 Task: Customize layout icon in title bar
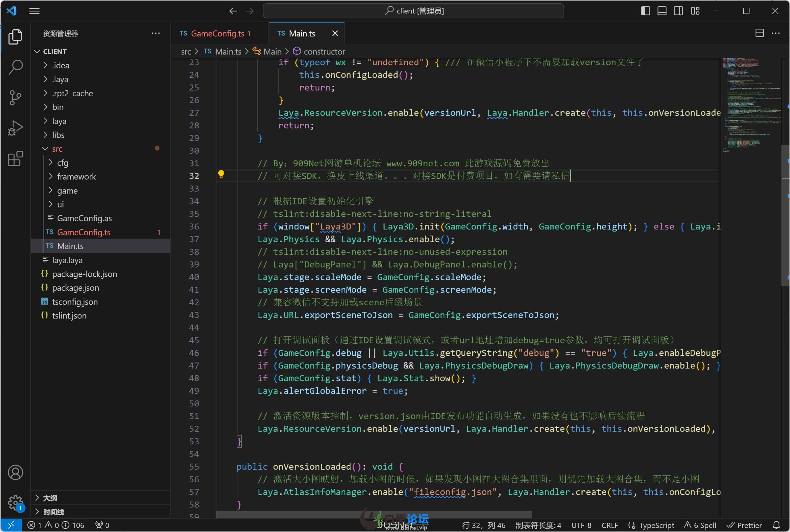pos(695,11)
